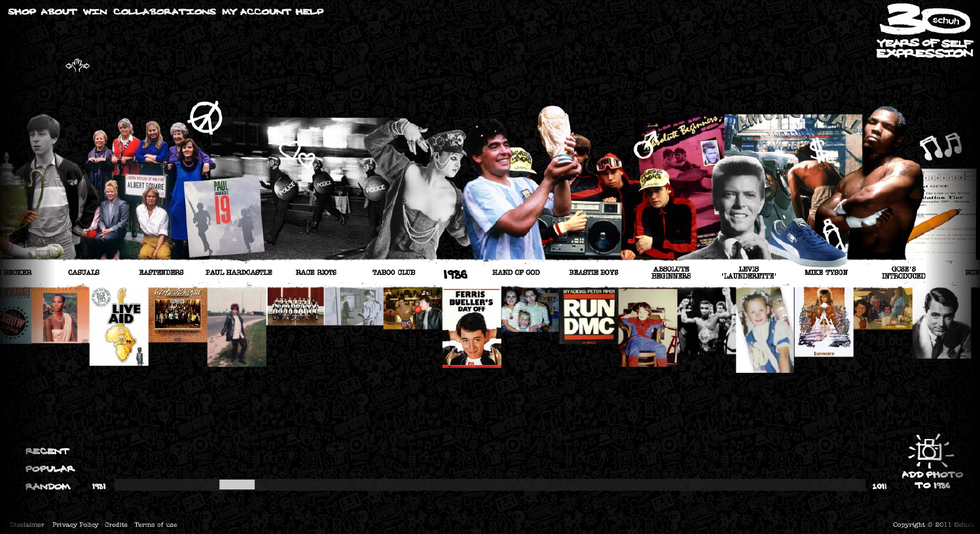Screen dimensions: 980x534
Task: Select the Mike Tyson timeline label
Action: 826,273
